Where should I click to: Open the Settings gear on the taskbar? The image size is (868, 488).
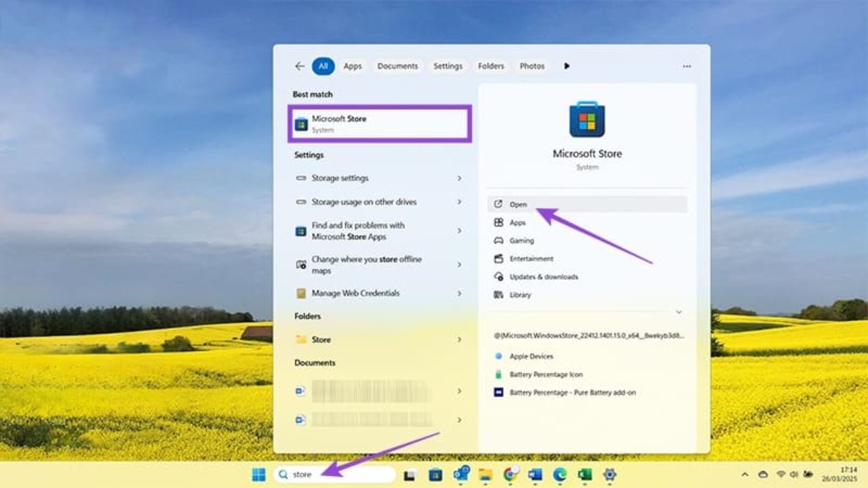(608, 474)
